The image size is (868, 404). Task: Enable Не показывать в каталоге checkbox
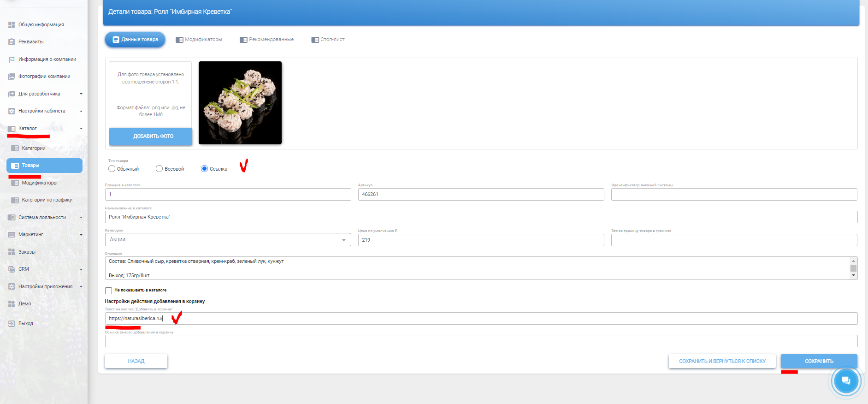click(109, 291)
